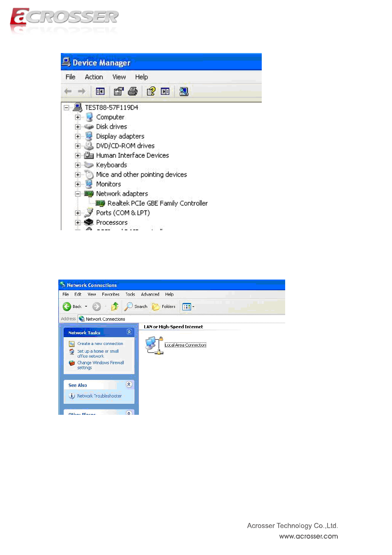This screenshot has height=555, width=392.
Task: Click the DVD/CD-ROM drives disc icon
Action: 89,146
